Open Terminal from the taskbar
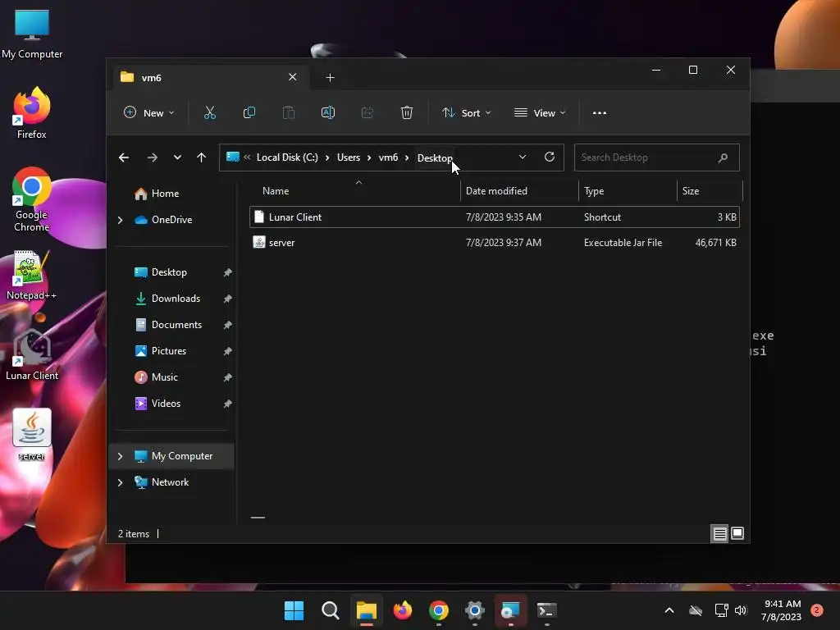840x630 pixels. coord(547,610)
